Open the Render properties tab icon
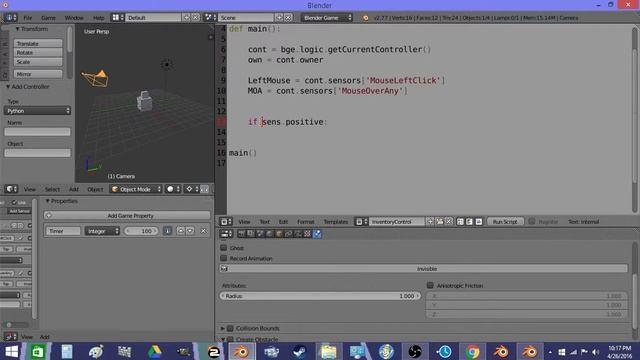Viewport: 640px width, 360px height. point(241,234)
